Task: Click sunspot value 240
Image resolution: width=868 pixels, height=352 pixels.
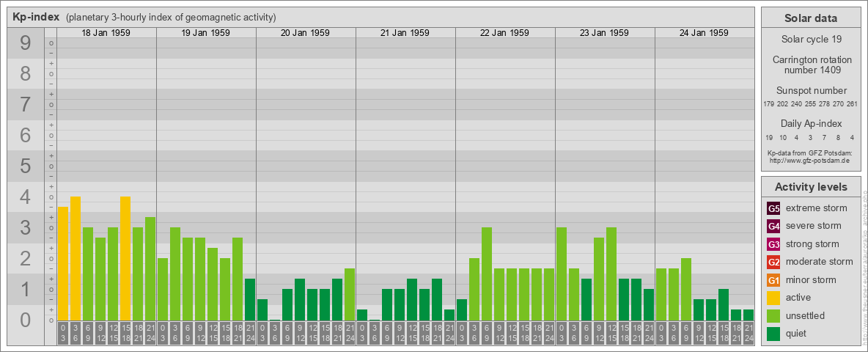Action: tap(797, 104)
